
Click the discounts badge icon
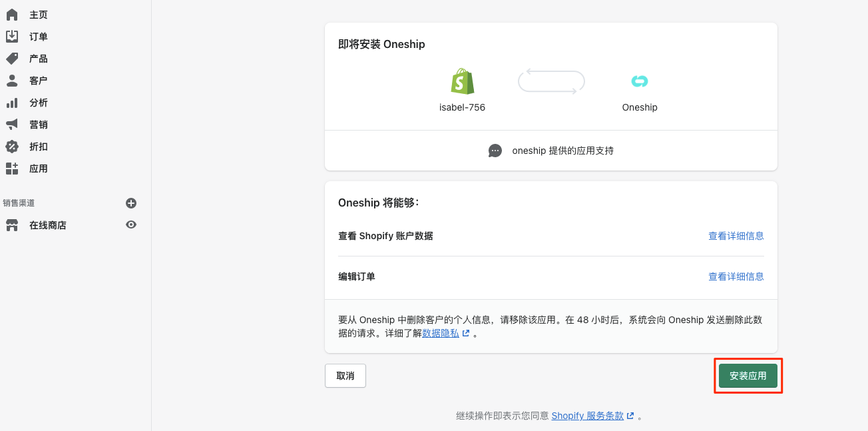pos(12,147)
